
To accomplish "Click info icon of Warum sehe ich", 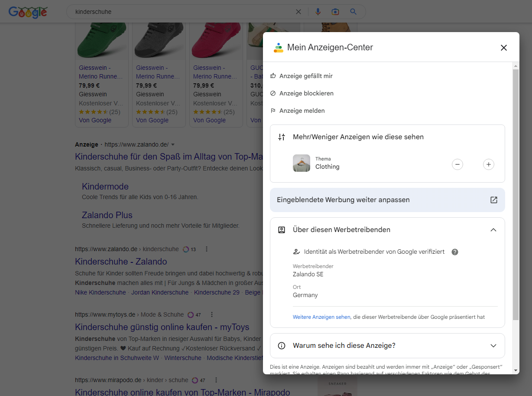I will point(282,346).
